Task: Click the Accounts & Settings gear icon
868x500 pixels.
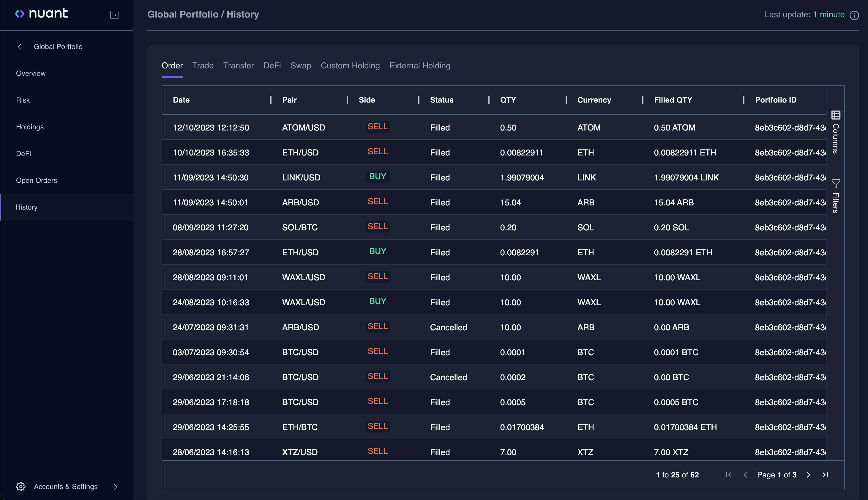Action: pyautogui.click(x=21, y=487)
